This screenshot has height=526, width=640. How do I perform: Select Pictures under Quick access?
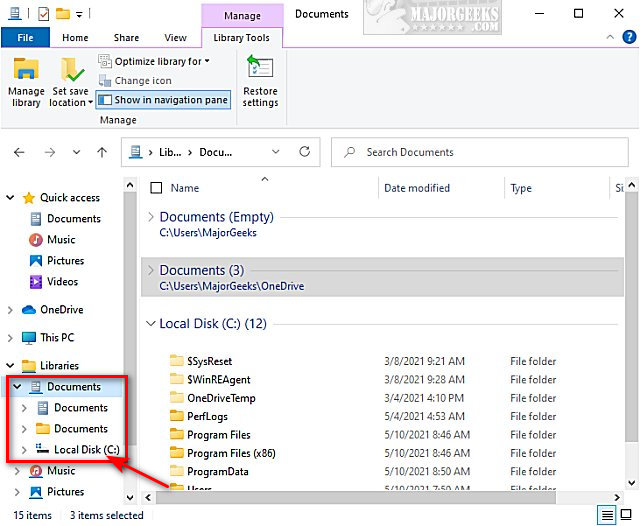(65, 261)
